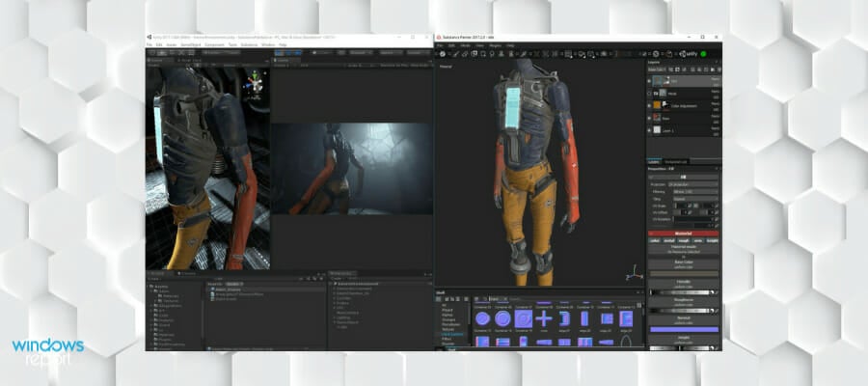
Task: Click the Step button in Unity toolbar
Action: pyautogui.click(x=298, y=53)
